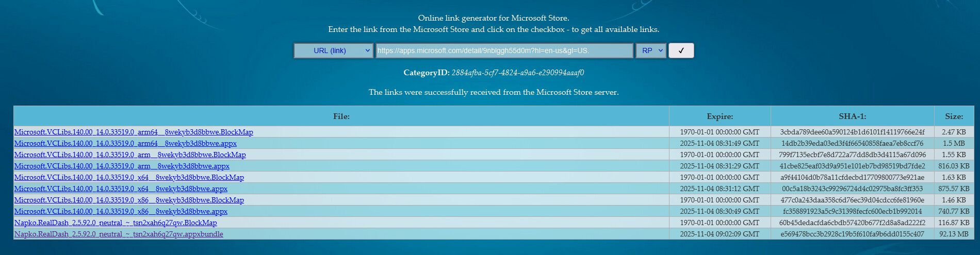Click the SHA-1 column header
This screenshot has height=255, width=980.
[x=852, y=116]
